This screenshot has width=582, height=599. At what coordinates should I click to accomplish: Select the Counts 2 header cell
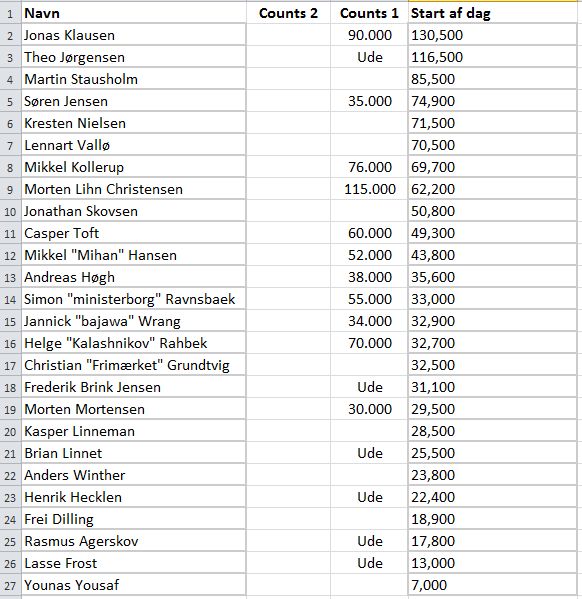coord(288,13)
